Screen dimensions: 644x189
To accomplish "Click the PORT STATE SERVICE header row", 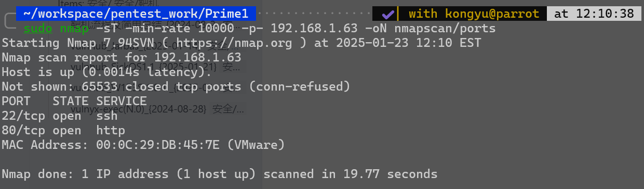I will (x=74, y=101).
